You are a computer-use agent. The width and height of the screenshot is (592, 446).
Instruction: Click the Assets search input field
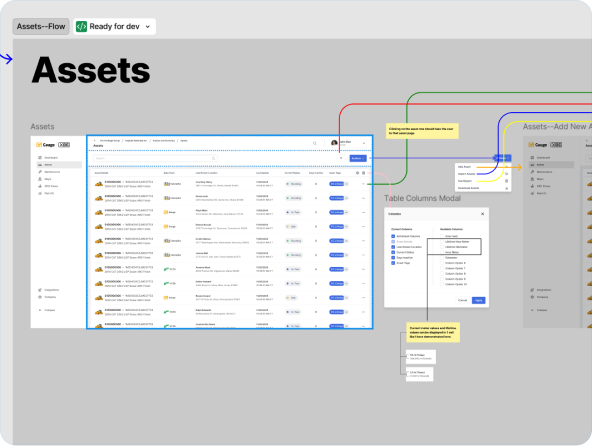(155, 158)
